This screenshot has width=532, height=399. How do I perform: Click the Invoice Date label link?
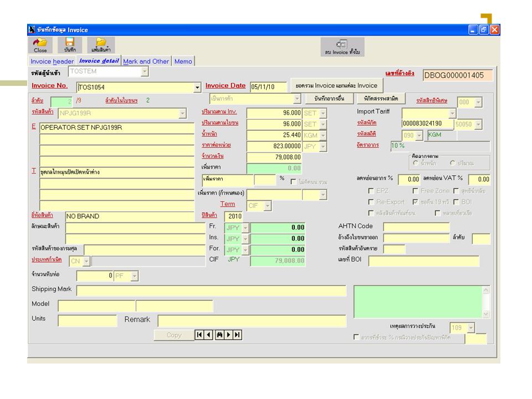click(225, 86)
